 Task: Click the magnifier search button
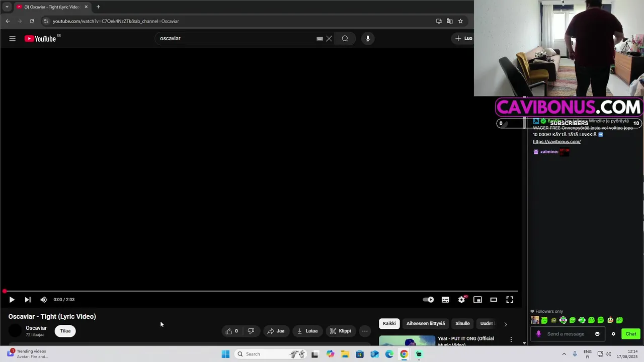345,39
